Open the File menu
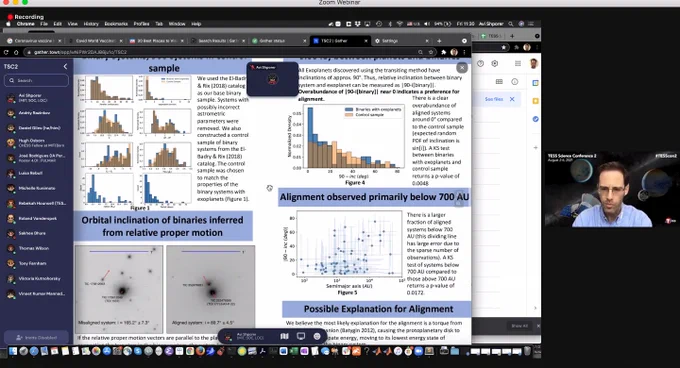Image resolution: width=680 pixels, height=368 pixels. tap(44, 24)
